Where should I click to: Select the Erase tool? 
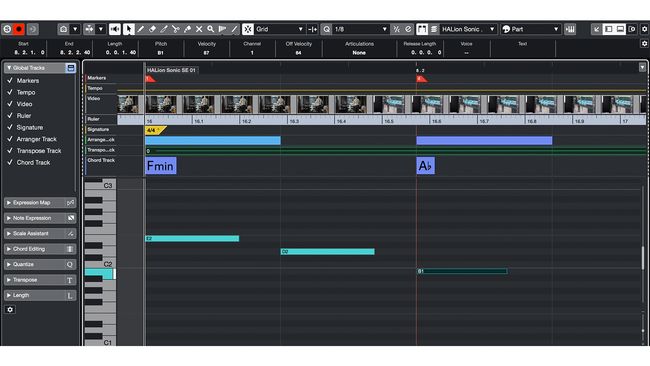[152, 29]
